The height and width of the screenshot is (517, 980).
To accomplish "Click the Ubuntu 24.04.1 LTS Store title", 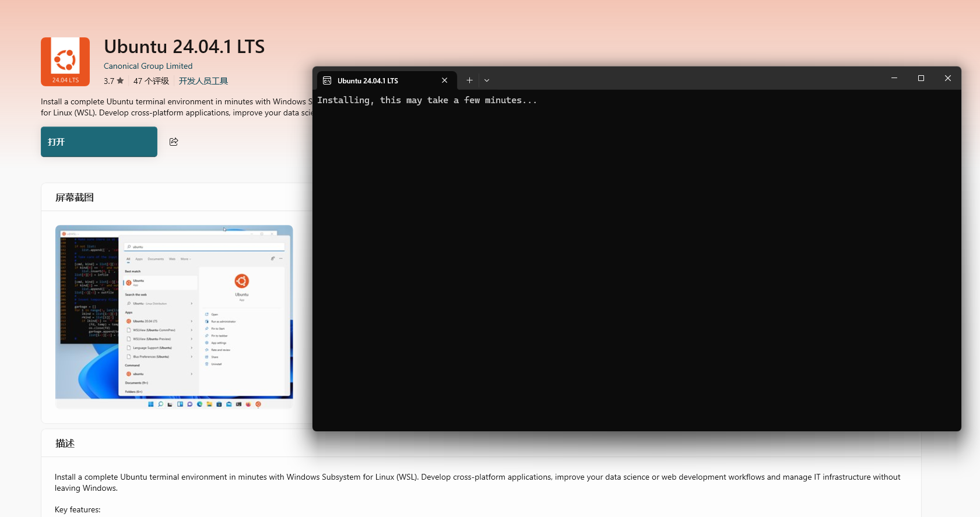I will 184,47.
